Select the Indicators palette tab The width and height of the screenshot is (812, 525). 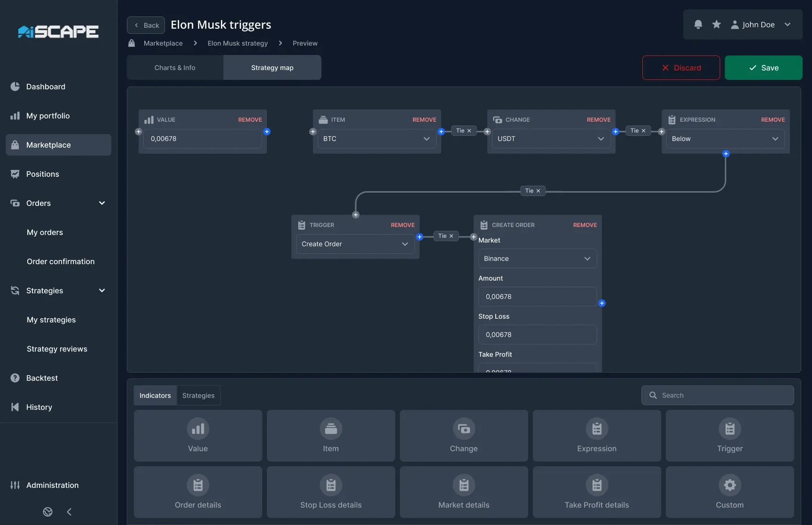pyautogui.click(x=155, y=396)
